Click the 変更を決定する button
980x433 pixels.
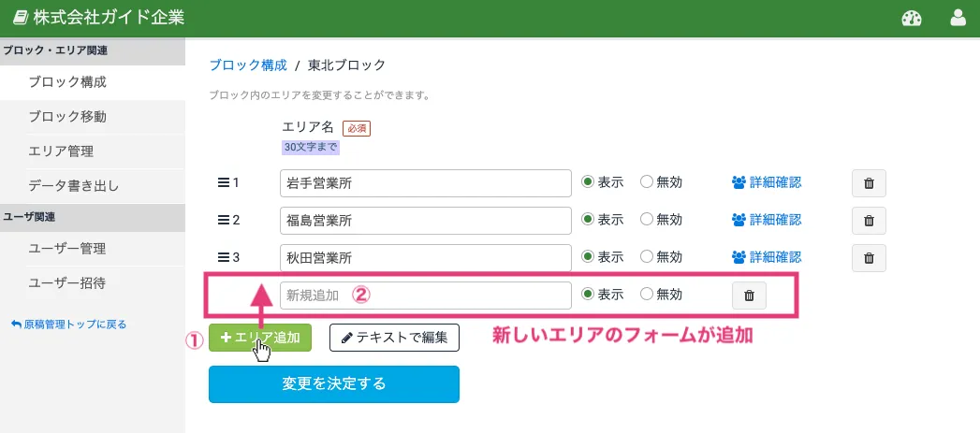pyautogui.click(x=334, y=384)
